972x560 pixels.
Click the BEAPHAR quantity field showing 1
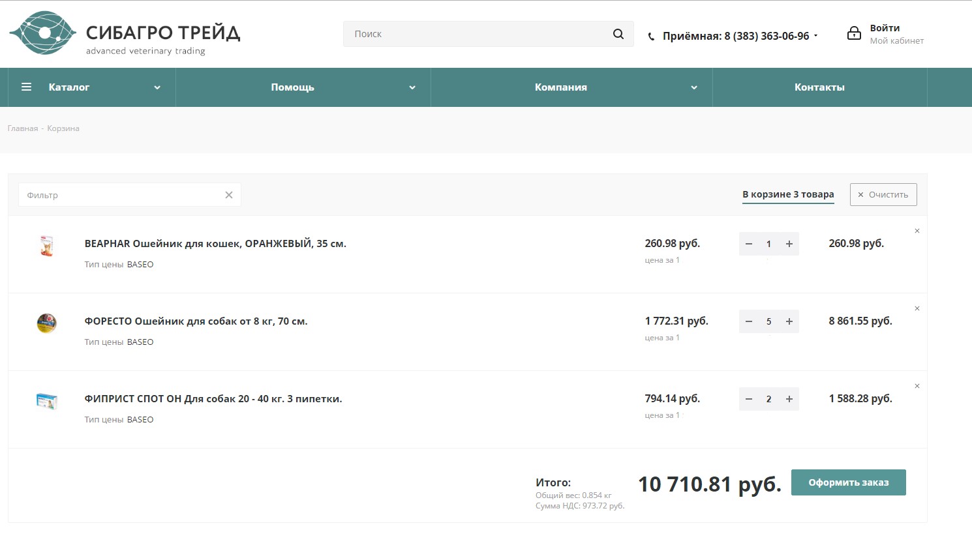click(x=768, y=244)
